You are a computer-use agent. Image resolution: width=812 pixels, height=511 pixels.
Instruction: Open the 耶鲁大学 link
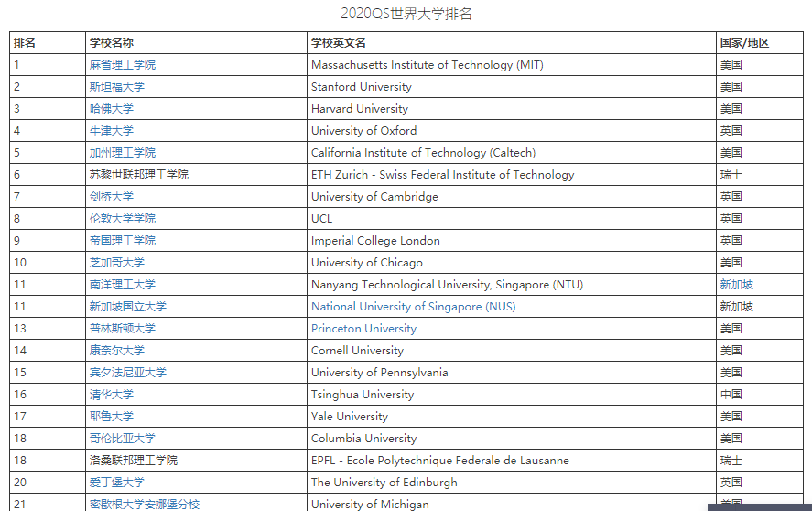112,416
